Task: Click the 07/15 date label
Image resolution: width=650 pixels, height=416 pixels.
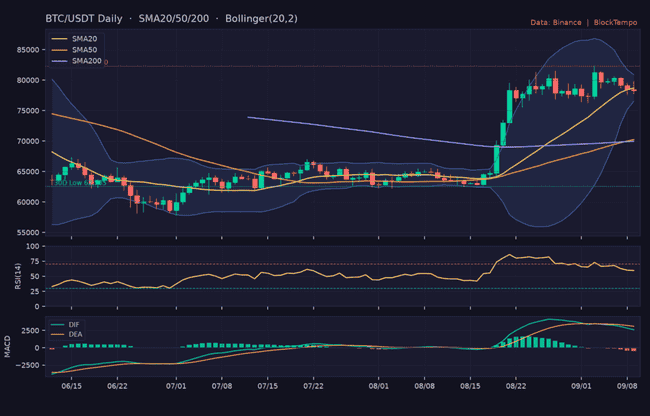Action: click(x=267, y=386)
